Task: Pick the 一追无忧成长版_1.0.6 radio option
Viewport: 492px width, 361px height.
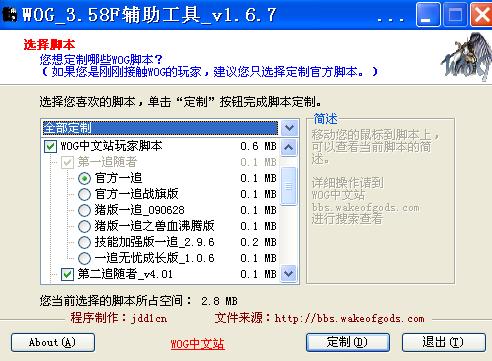Action: click(84, 258)
